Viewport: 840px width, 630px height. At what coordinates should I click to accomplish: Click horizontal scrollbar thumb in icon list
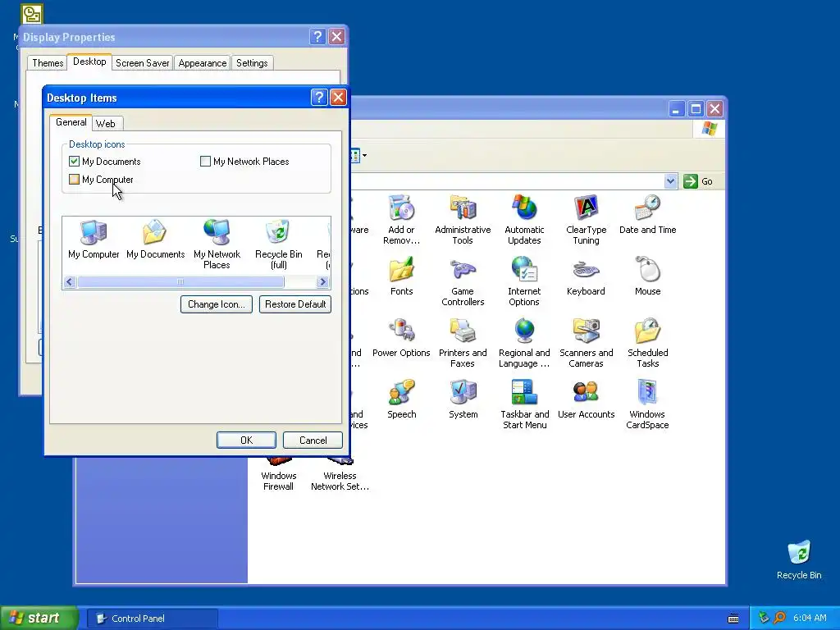click(180, 282)
